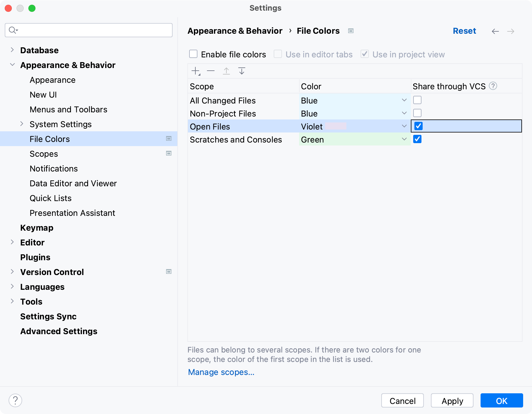This screenshot has height=414, width=532.
Task: Click the move up arrow icon
Action: [226, 71]
